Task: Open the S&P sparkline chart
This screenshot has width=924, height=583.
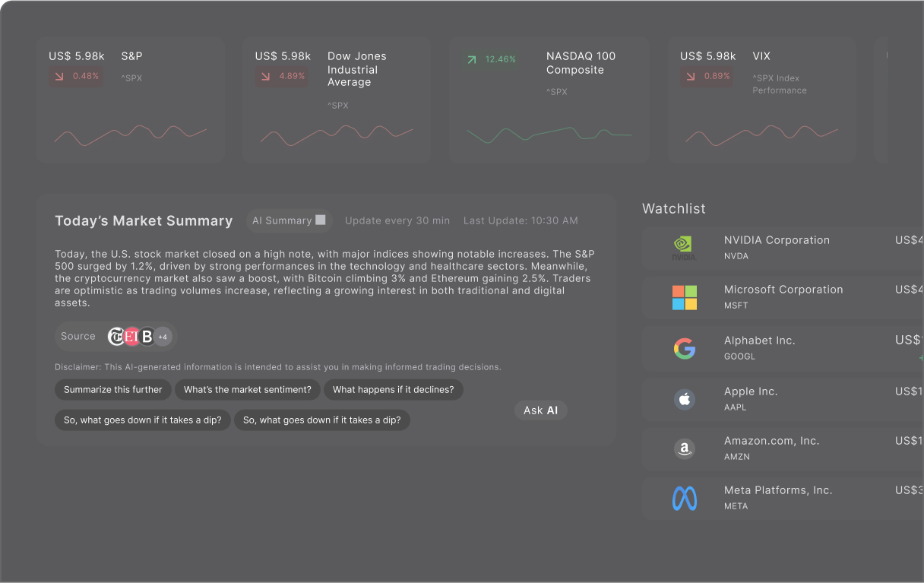Action: (x=131, y=136)
